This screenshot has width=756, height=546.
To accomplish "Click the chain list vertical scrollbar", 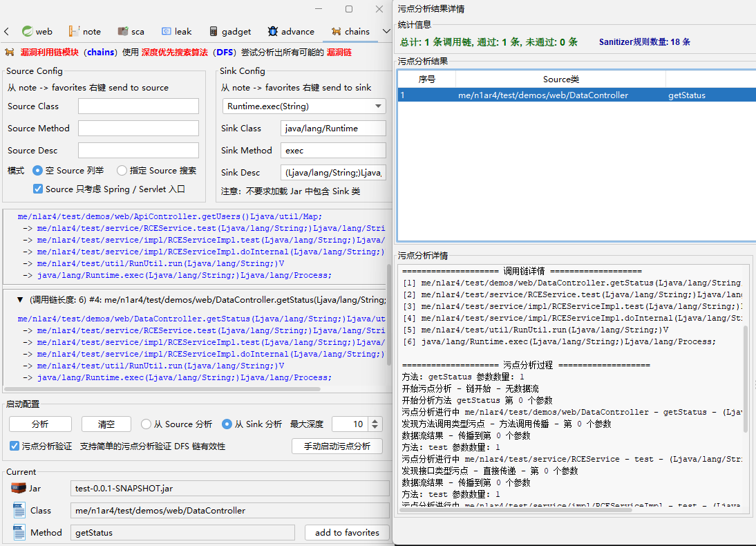I will (389, 314).
